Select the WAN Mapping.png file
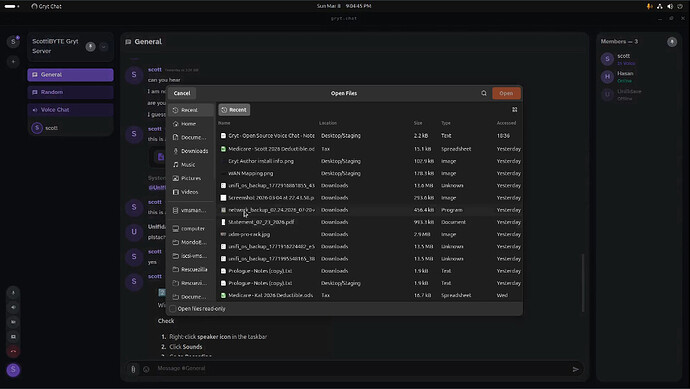 coord(370,173)
